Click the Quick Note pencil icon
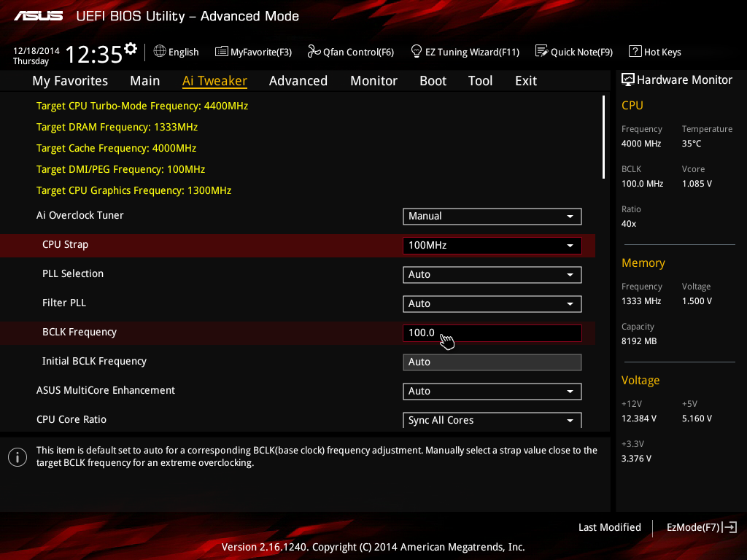The width and height of the screenshot is (747, 560). [x=542, y=51]
